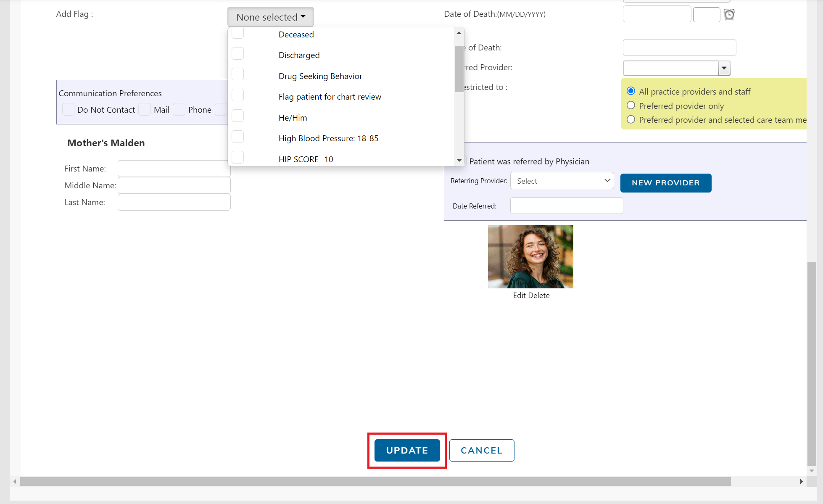Click the UPDATE button
This screenshot has height=504, width=823.
406,450
